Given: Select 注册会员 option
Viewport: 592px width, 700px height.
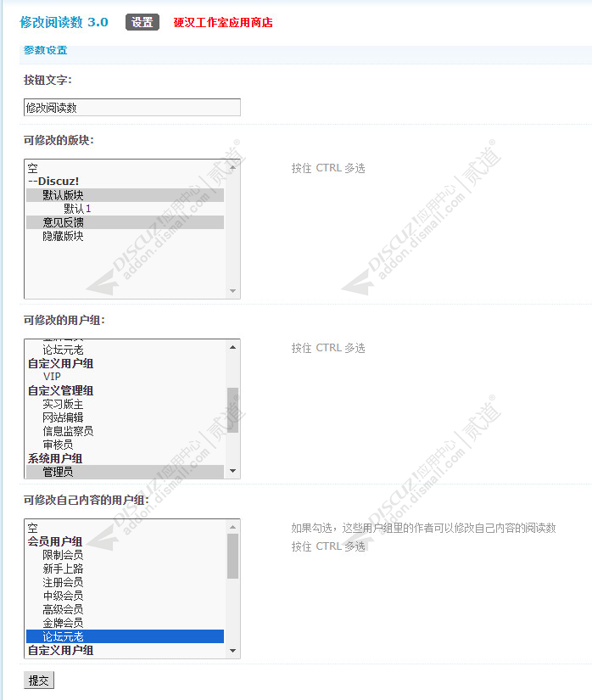Looking at the screenshot, I should (125, 582).
